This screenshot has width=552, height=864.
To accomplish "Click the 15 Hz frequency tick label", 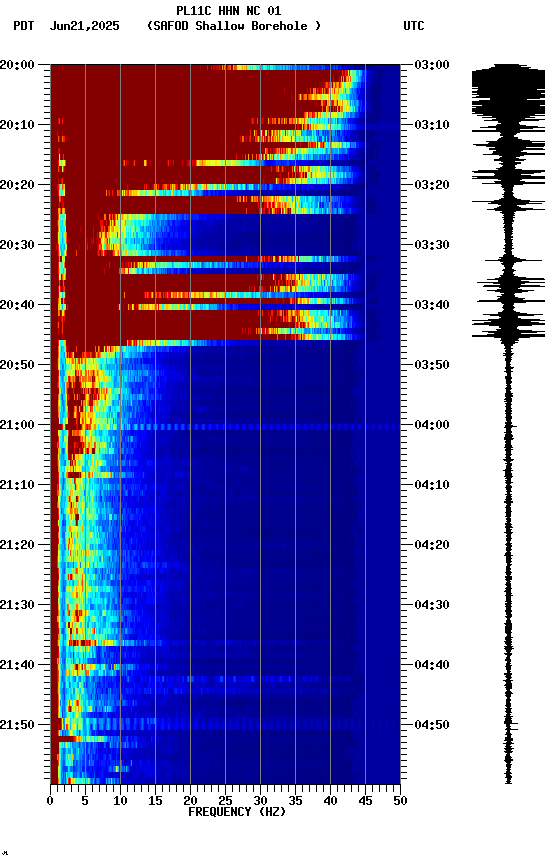I will click(155, 801).
